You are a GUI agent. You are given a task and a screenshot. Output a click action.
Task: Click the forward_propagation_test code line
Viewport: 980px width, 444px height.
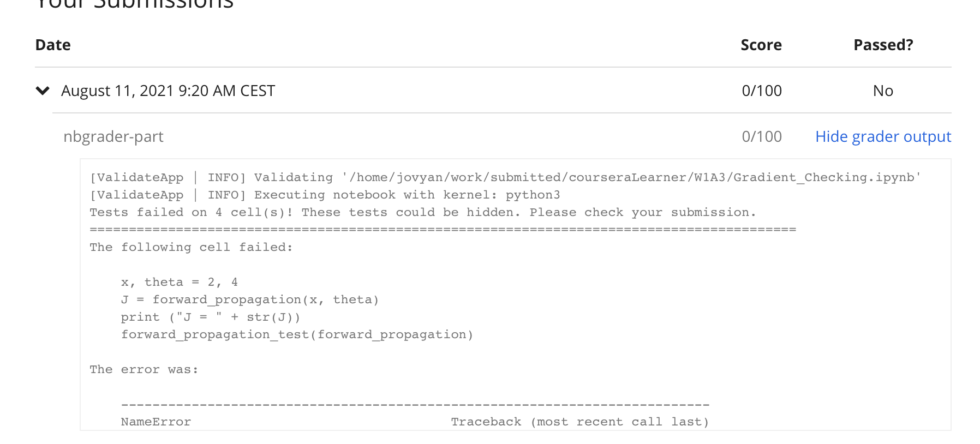(297, 334)
